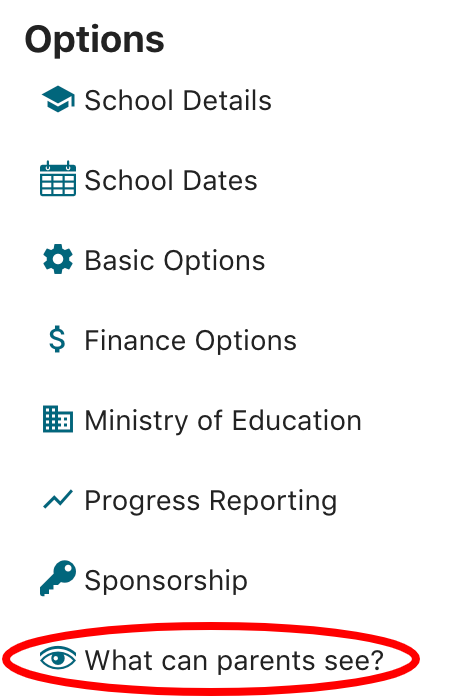Viewport: 476px width, 696px height.
Task: Click the line chart icon for Progress Reporting
Action: (58, 499)
